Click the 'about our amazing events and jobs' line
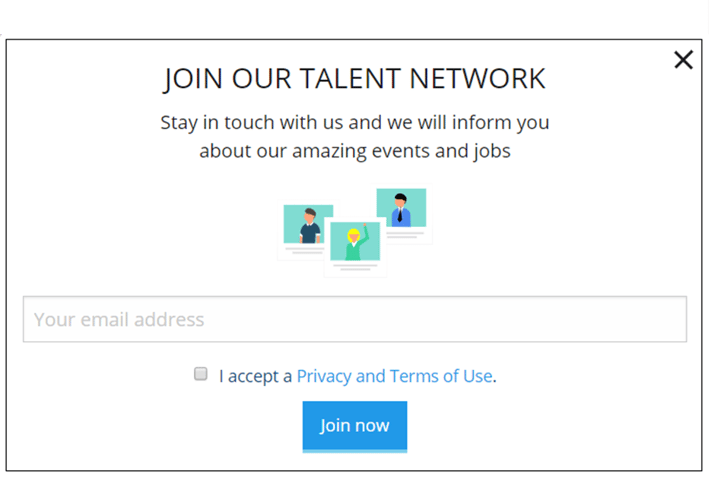 pos(355,151)
